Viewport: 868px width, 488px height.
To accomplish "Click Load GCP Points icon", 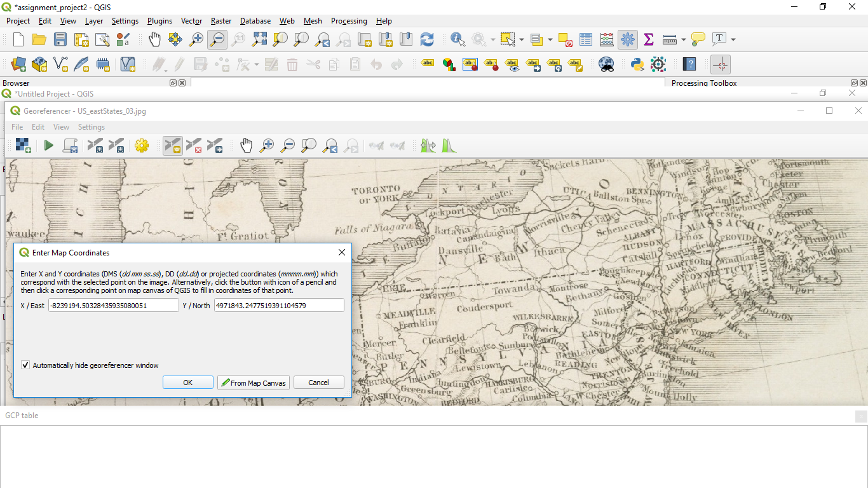I will pos(95,146).
